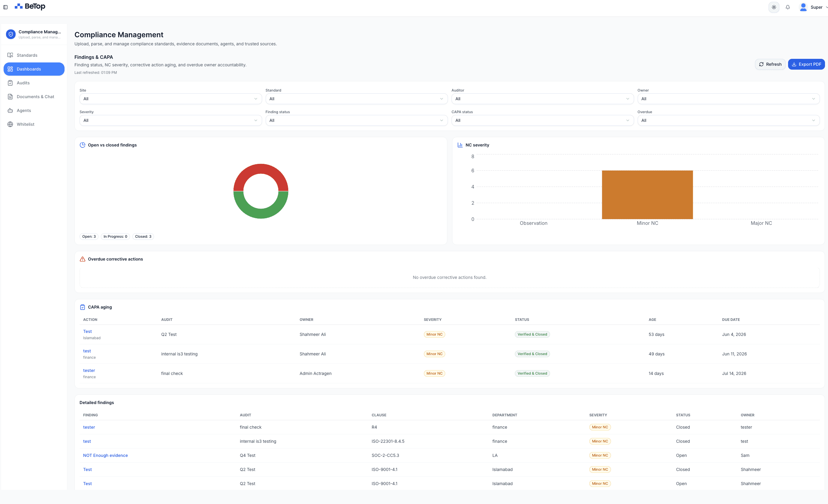Navigate to Agents page
The image size is (828, 504).
pos(34,110)
